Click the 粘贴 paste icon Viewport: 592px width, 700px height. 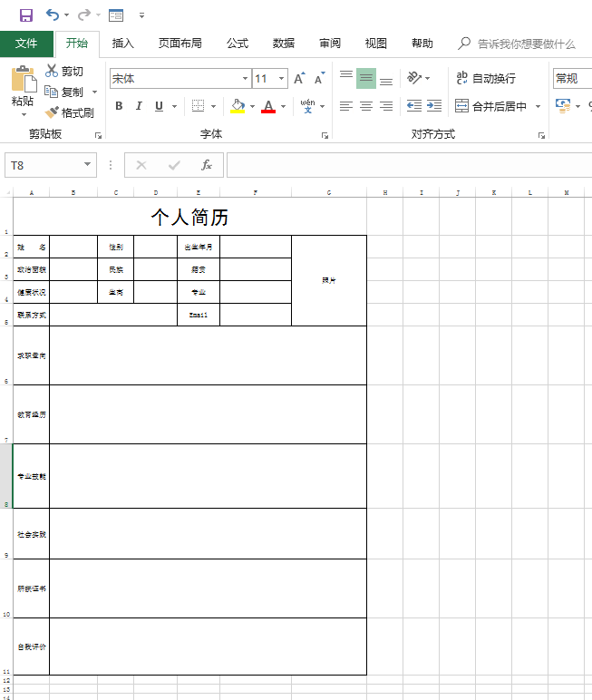[x=24, y=79]
